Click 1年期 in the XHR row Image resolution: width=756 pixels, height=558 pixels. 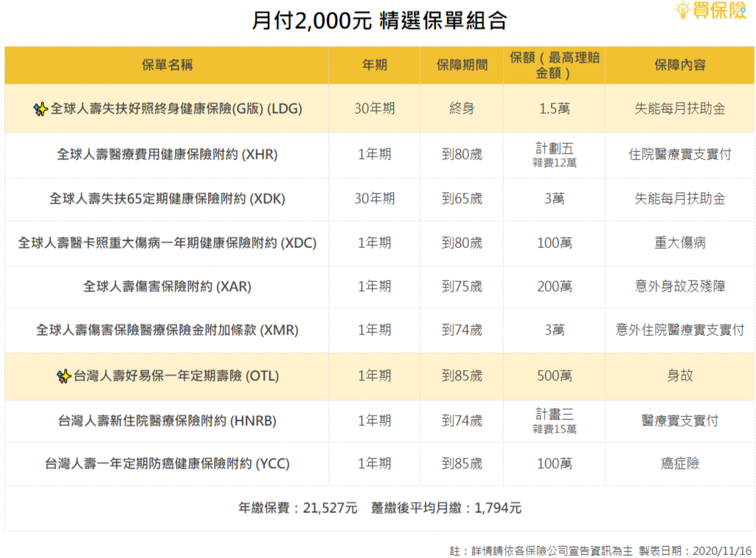(x=375, y=154)
